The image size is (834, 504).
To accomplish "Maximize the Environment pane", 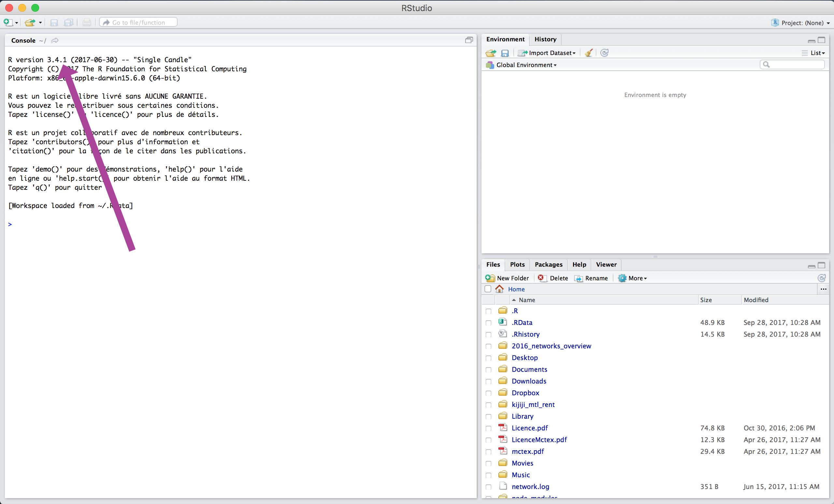I will [x=822, y=40].
